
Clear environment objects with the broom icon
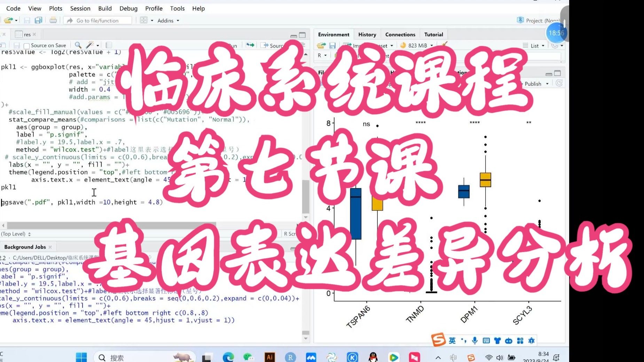pyautogui.click(x=445, y=45)
